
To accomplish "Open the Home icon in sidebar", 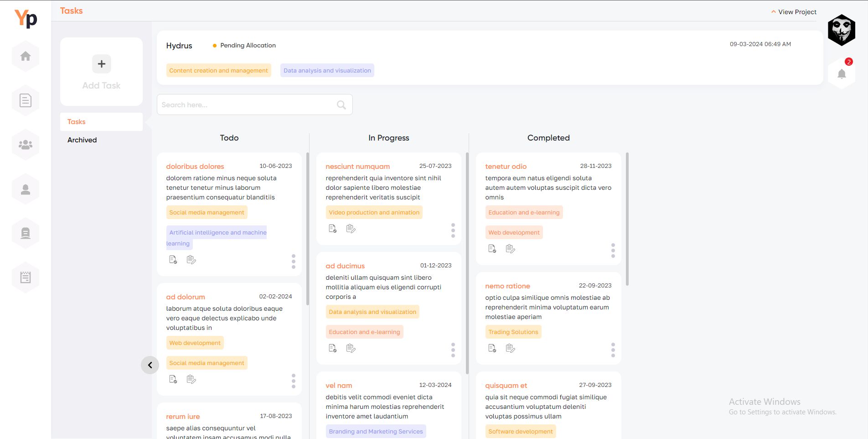I will [26, 56].
